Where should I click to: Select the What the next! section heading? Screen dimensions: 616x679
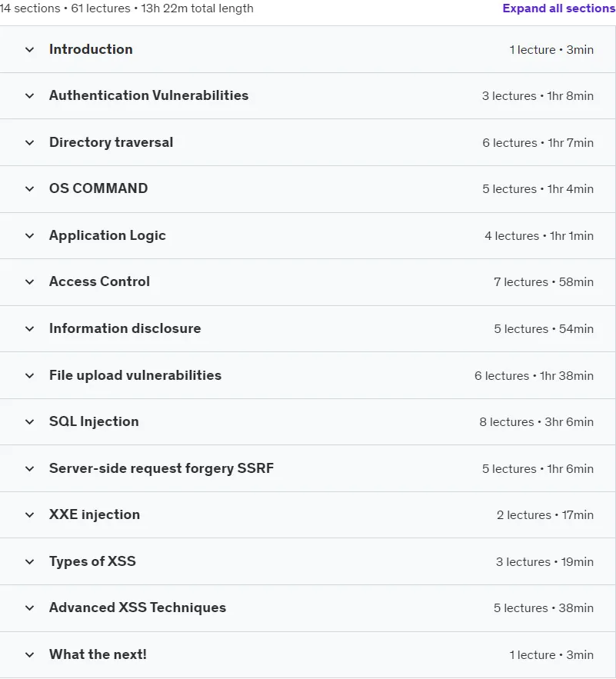point(98,654)
